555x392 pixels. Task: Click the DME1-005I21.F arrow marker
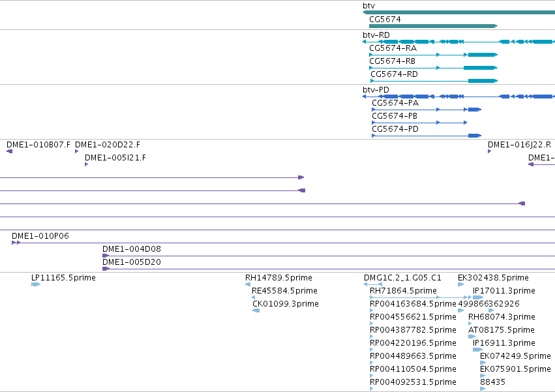[86, 164]
